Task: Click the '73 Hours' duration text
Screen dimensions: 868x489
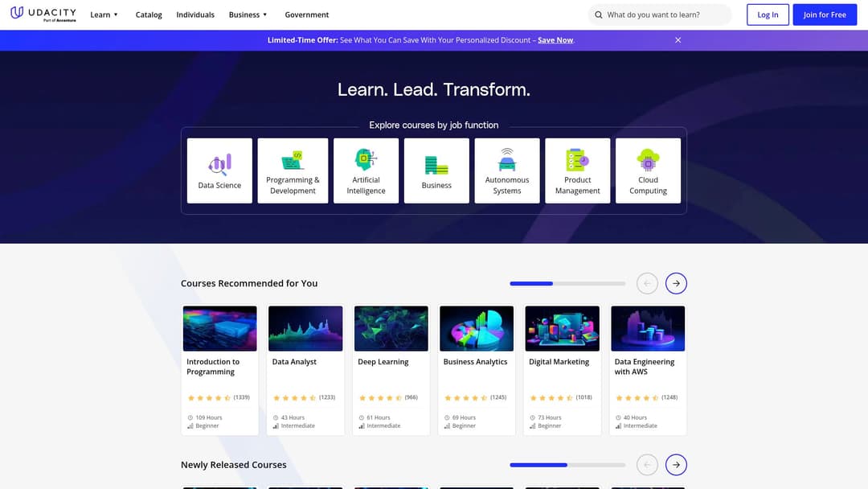Action: [x=550, y=417]
